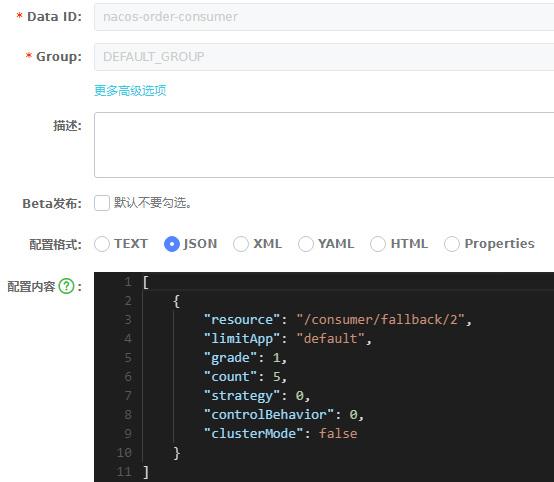The image size is (554, 482).
Task: Expand 更多高级选项 advanced options link
Action: pos(130,91)
